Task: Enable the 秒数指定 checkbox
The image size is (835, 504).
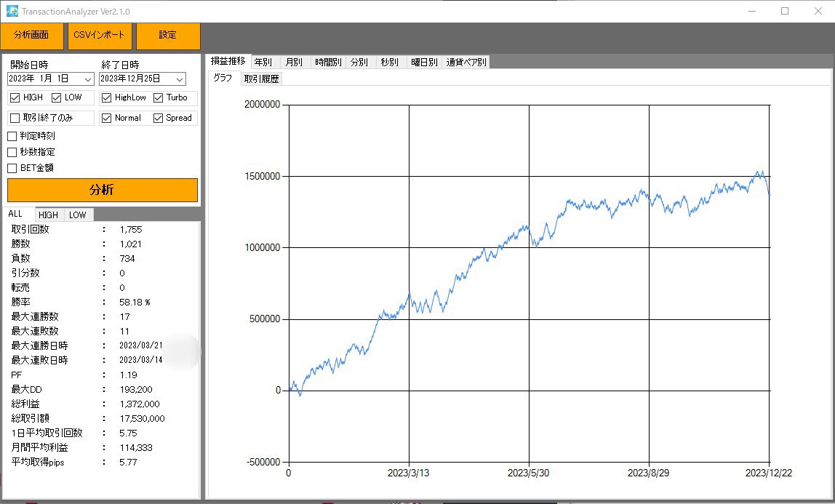Action: click(12, 152)
